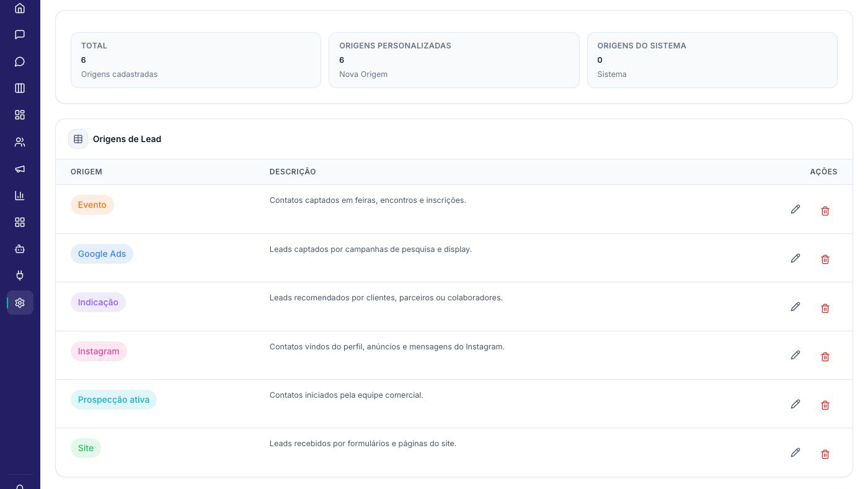Edit the Google Ads origin

pos(795,258)
